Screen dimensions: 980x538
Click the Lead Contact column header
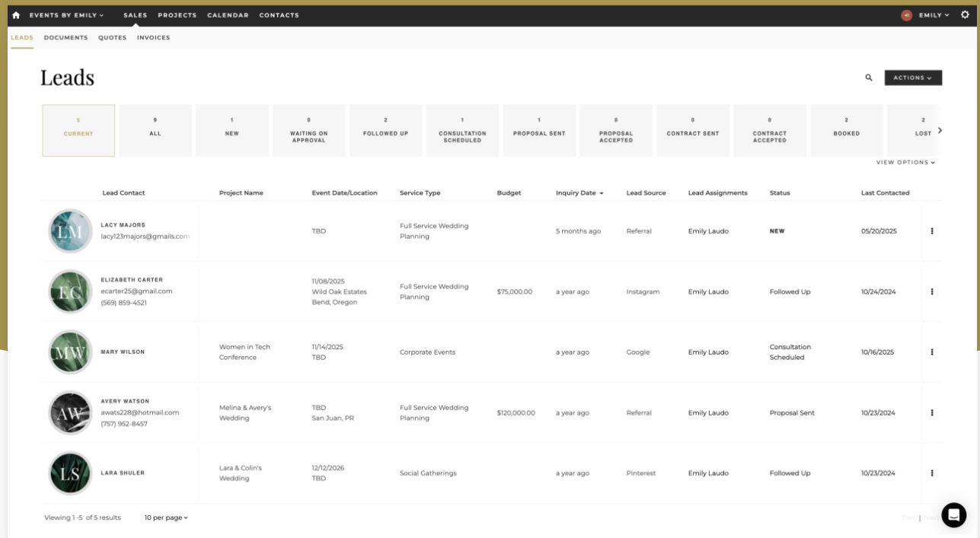coord(123,193)
